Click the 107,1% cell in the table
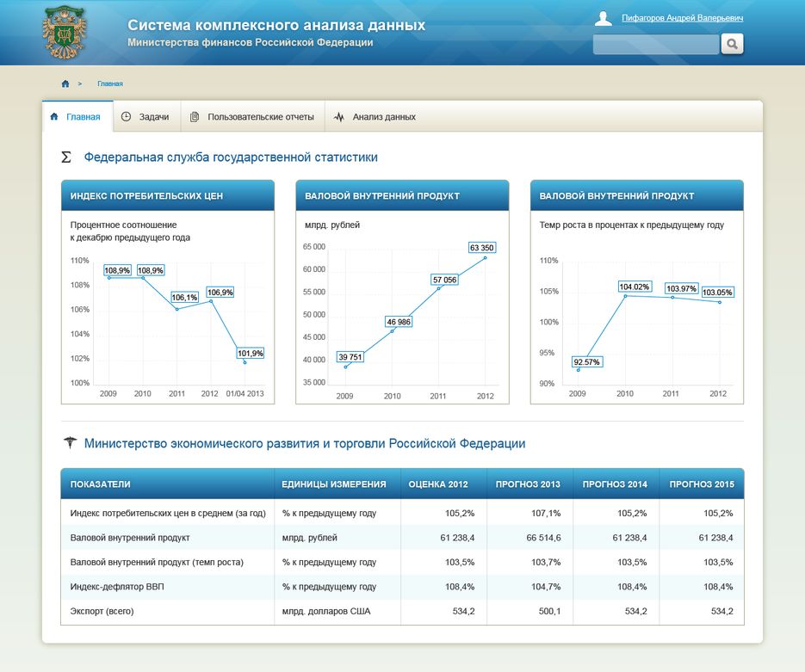This screenshot has width=805, height=672. (x=546, y=513)
